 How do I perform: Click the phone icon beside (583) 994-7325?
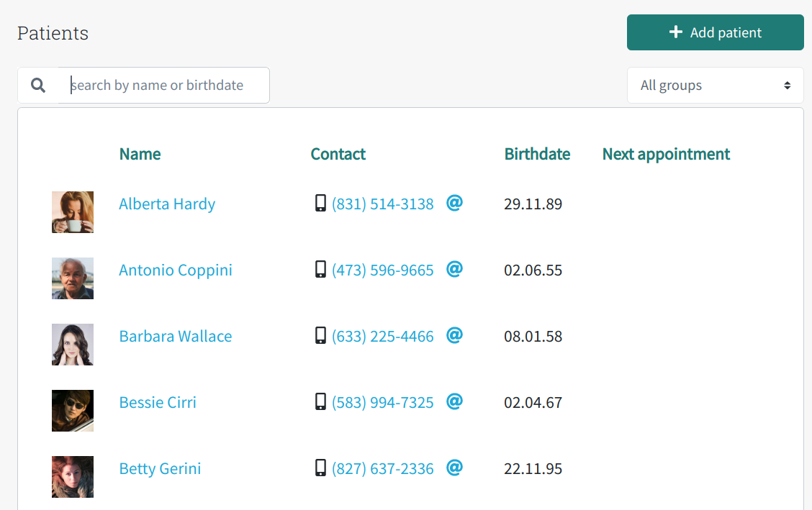[x=320, y=401]
